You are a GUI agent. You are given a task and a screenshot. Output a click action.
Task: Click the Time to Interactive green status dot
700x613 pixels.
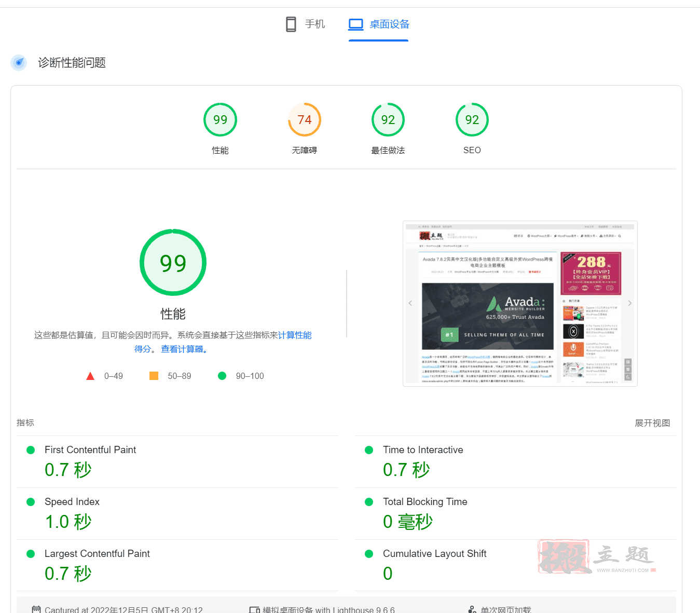[369, 450]
